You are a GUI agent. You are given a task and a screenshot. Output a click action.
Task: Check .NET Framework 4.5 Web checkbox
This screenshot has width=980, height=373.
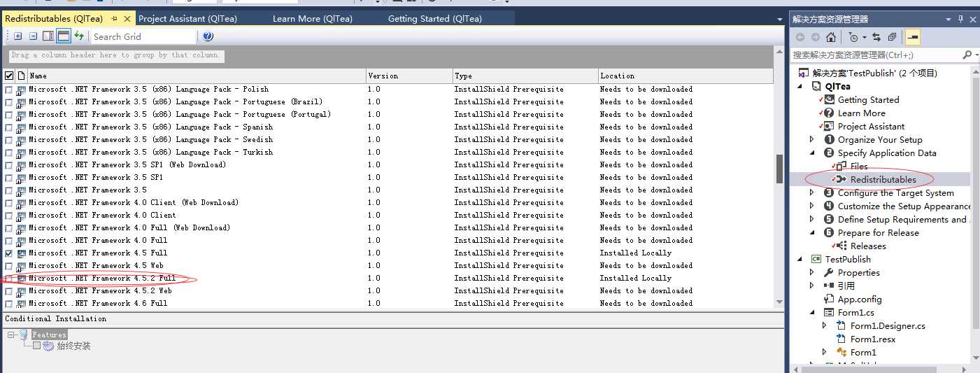(x=9, y=265)
